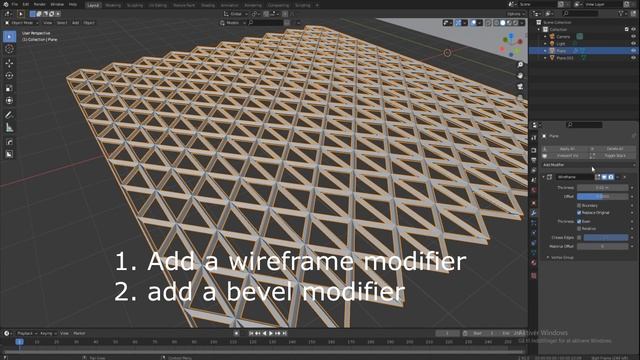Viewport: 640px width, 360px height.
Task: Select the Annotate tool
Action: (9, 115)
